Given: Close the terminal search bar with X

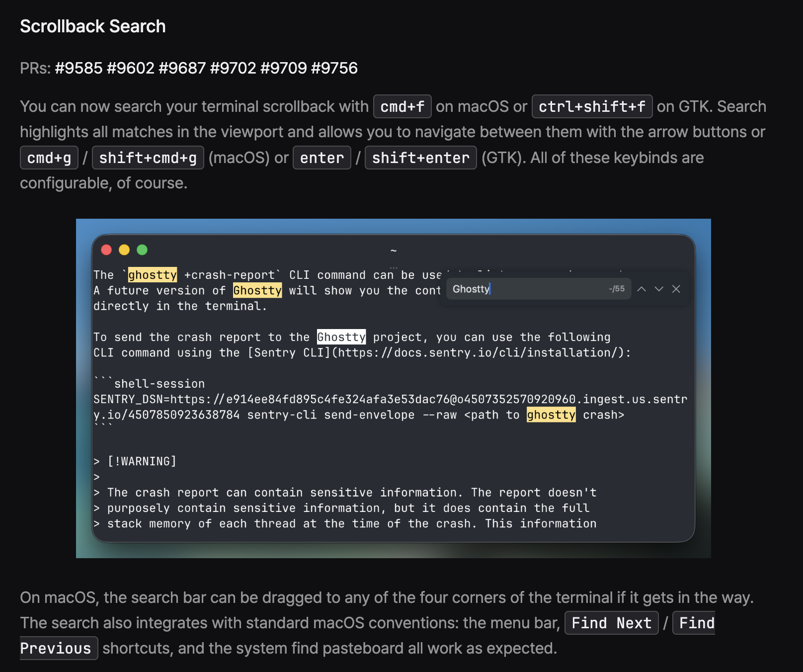Looking at the screenshot, I should (x=676, y=289).
